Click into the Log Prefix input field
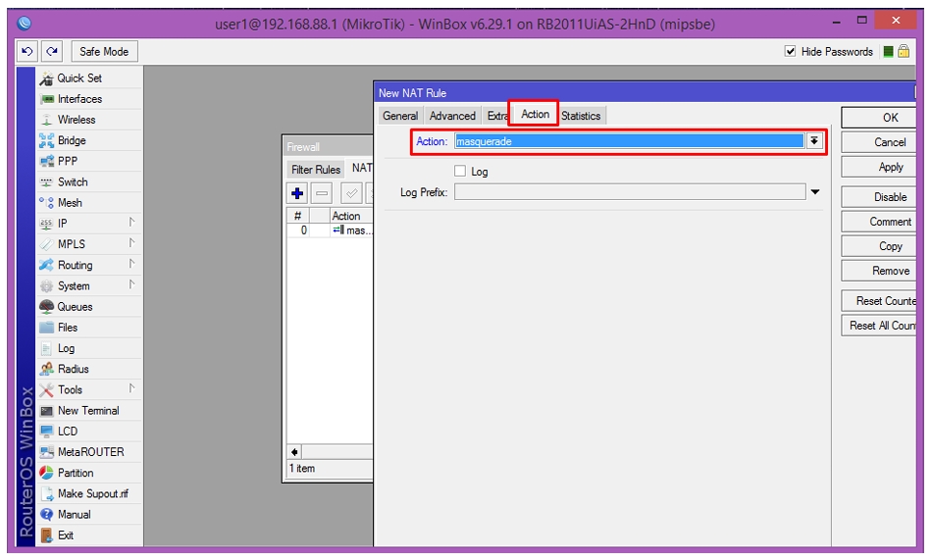 pyautogui.click(x=630, y=192)
